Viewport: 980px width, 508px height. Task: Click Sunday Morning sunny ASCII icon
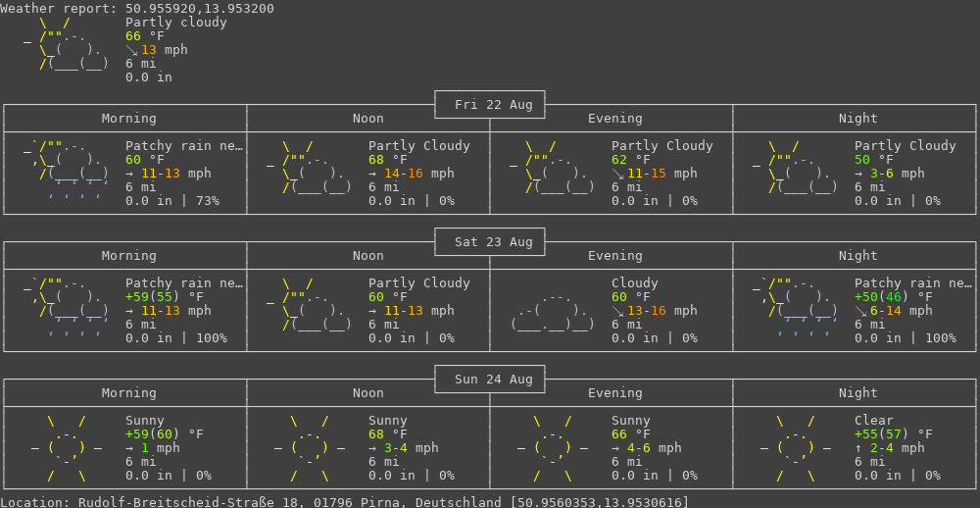(x=67, y=448)
